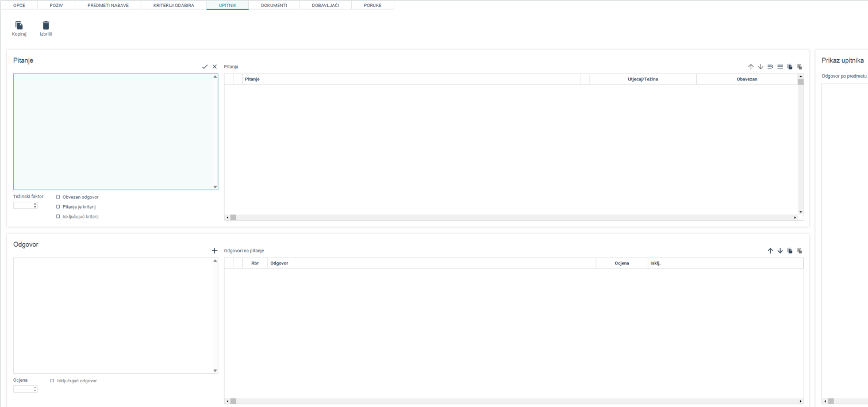Screen dimensions: 868x407
Task: Switch to the Kriteriji odabira tab
Action: pyautogui.click(x=174, y=5)
